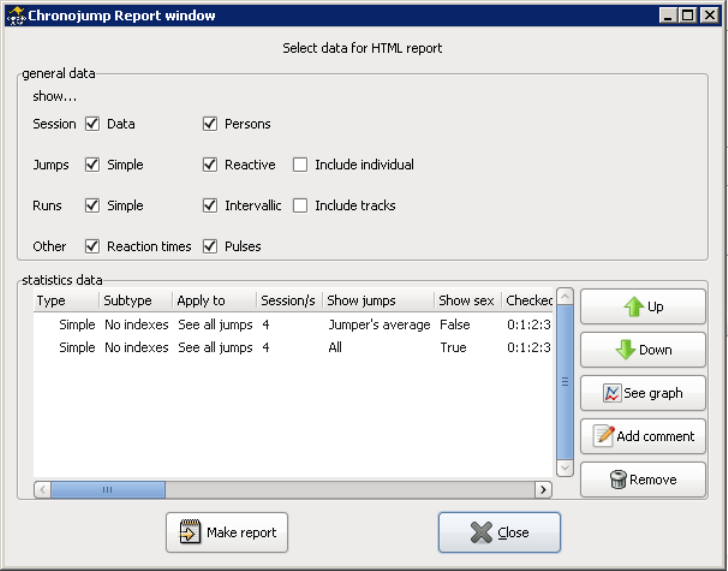The image size is (728, 571).
Task: Click the horizontal scrollbar right arrow
Action: [x=543, y=489]
